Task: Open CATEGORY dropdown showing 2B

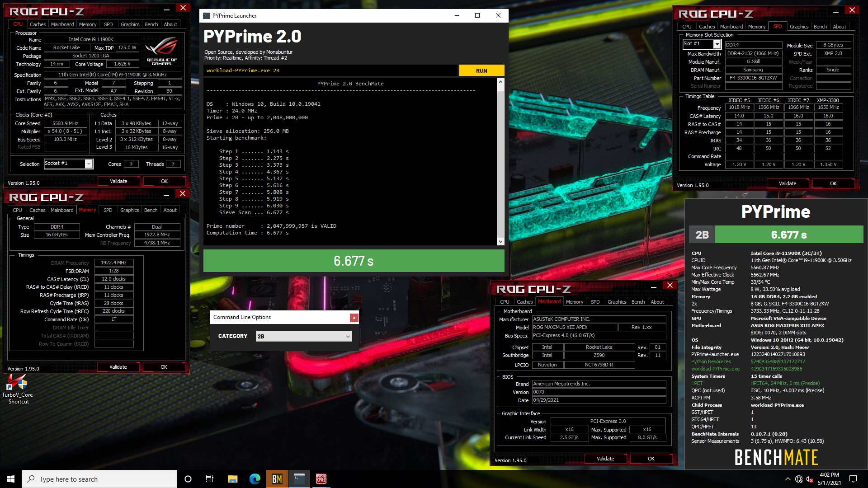Action: coord(304,336)
